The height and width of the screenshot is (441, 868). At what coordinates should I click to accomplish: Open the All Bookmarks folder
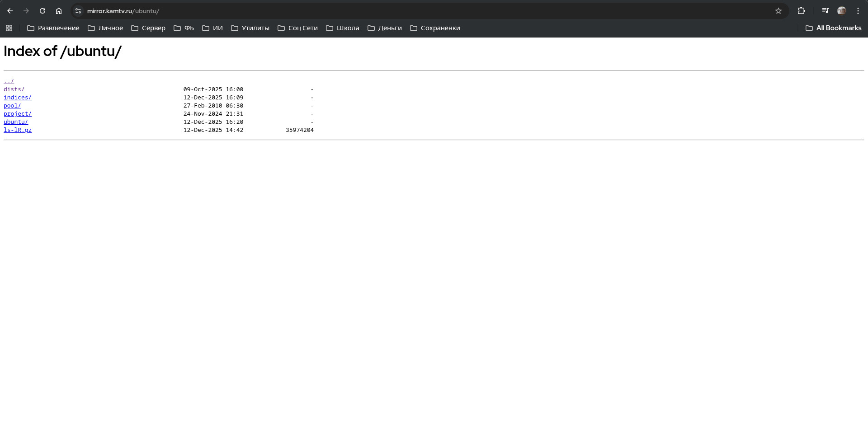[x=833, y=28]
